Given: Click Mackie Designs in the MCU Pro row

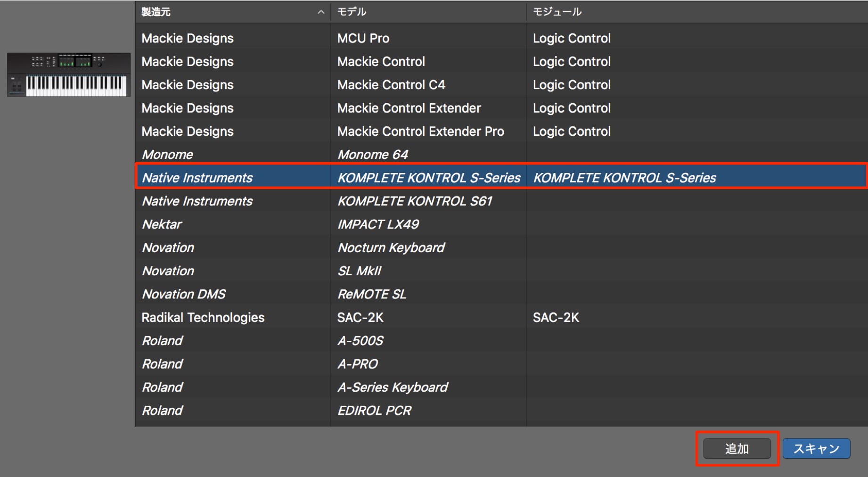Looking at the screenshot, I should pos(188,38).
